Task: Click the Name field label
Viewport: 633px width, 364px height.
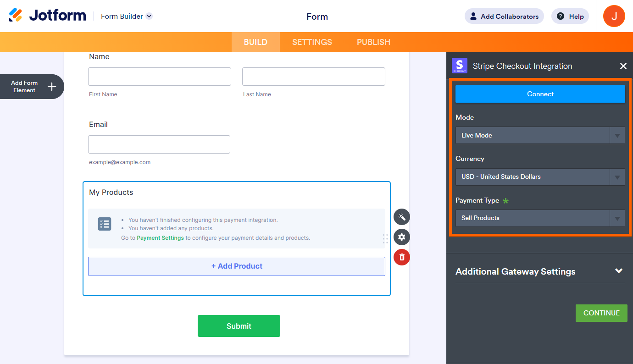Action: click(99, 57)
